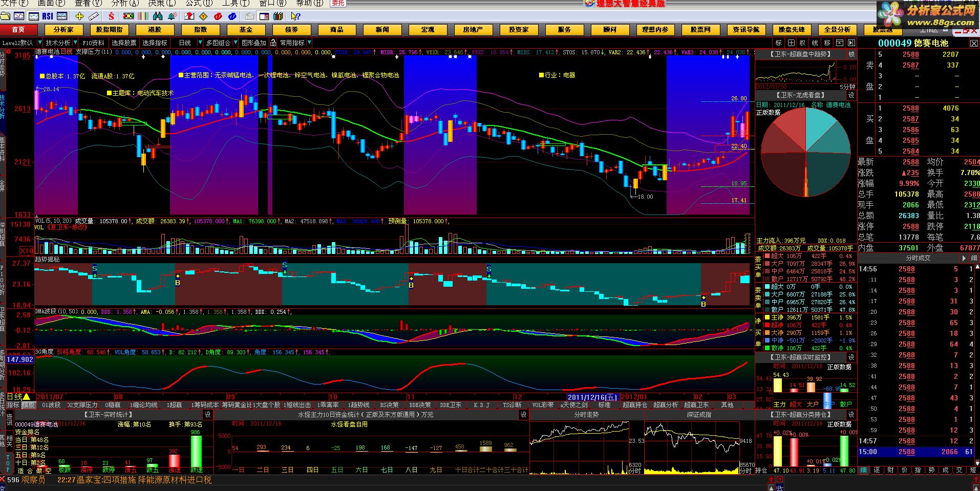
Task: Click the blue circular toolbar icon
Action: coord(232,16)
